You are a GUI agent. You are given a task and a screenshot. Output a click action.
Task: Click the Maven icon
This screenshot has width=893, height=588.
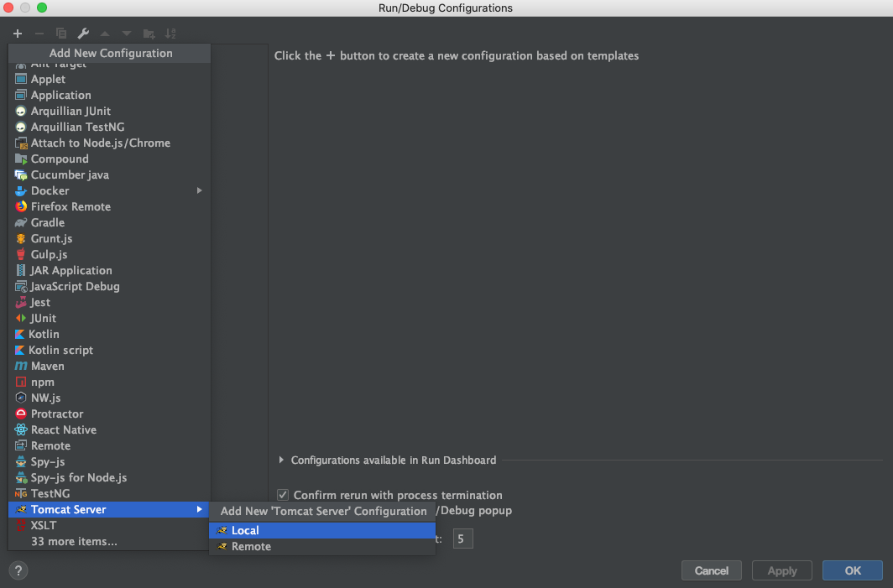[x=21, y=366]
